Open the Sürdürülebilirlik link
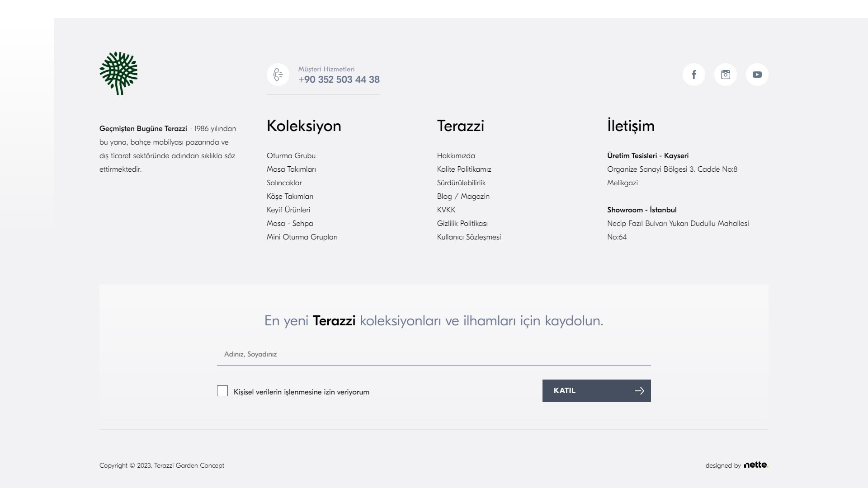Image resolution: width=868 pixels, height=488 pixels. point(462,183)
